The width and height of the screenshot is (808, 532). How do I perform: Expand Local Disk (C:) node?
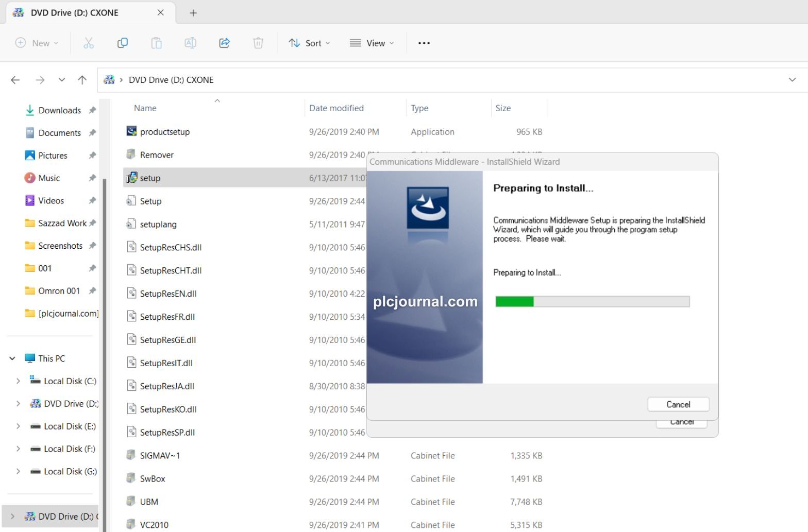(18, 381)
